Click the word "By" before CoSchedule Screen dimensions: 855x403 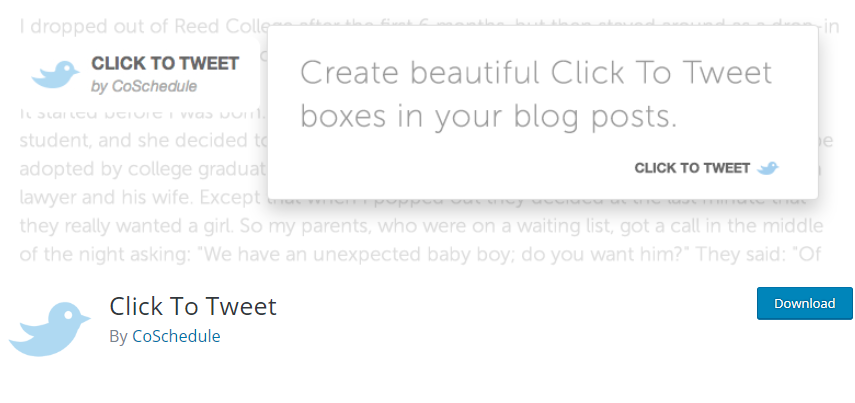tap(119, 336)
